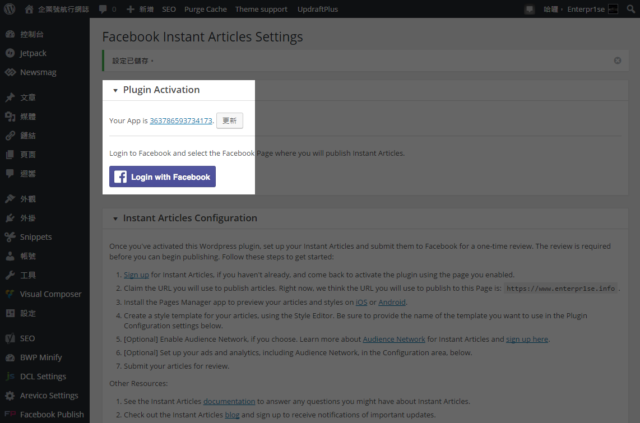
Task: Click the plus icon for new content
Action: tap(130, 9)
